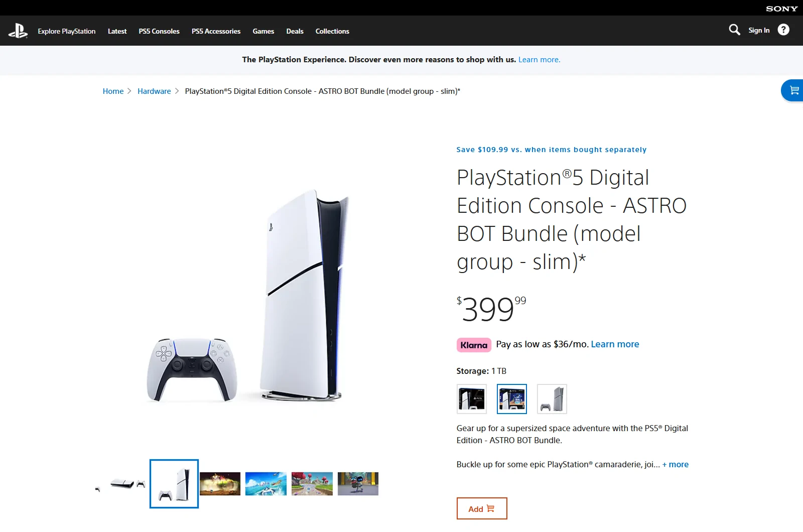The height and width of the screenshot is (532, 803).
Task: Show the horizontal console gallery thumbnail
Action: point(128,484)
